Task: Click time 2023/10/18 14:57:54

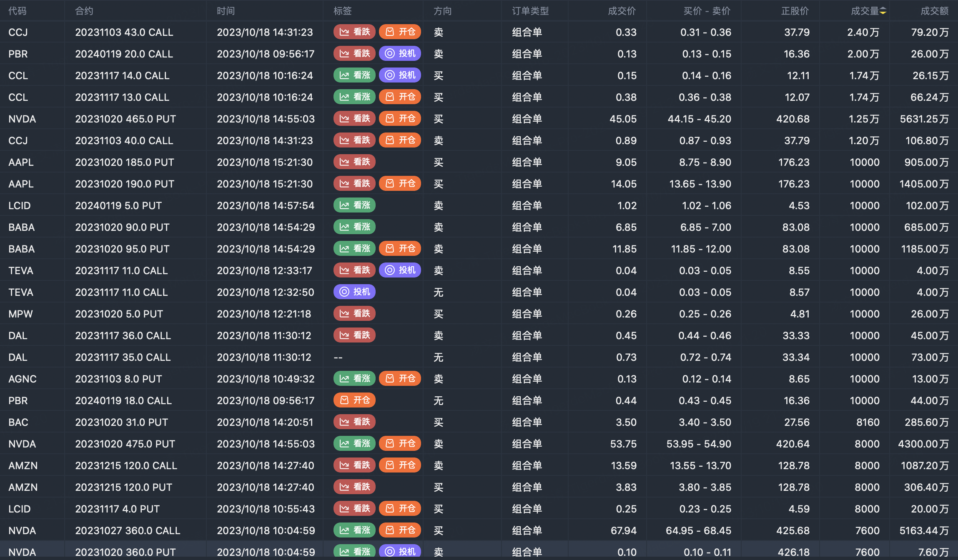Action: (266, 205)
